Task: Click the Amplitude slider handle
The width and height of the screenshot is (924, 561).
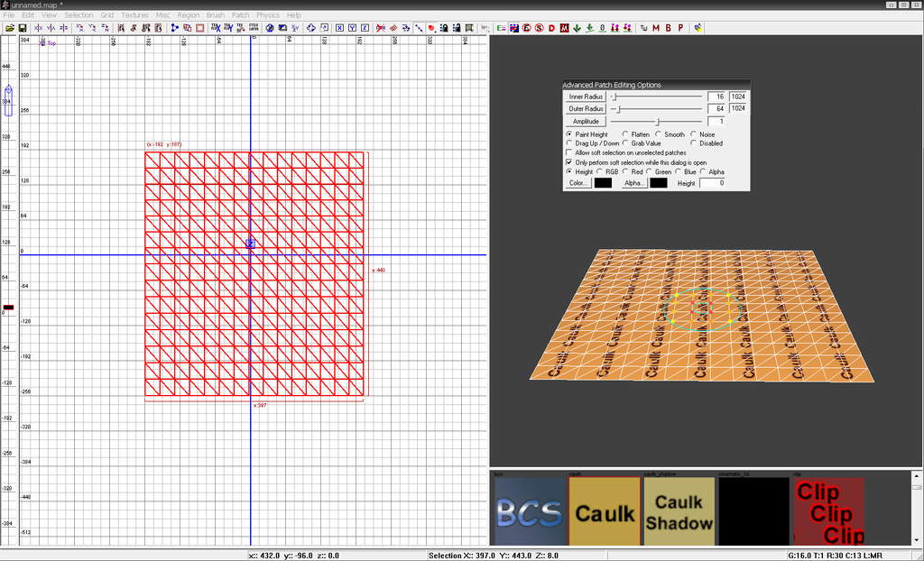Action: 658,122
